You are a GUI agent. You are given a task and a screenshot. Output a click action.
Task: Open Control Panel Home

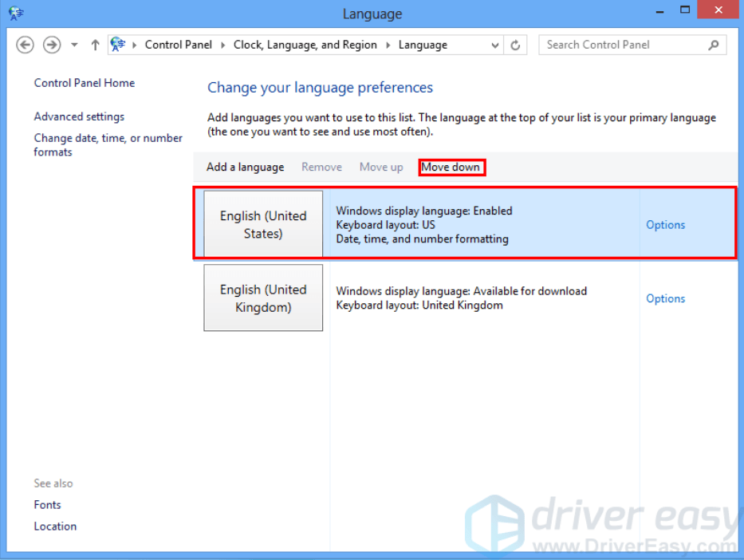tap(84, 83)
